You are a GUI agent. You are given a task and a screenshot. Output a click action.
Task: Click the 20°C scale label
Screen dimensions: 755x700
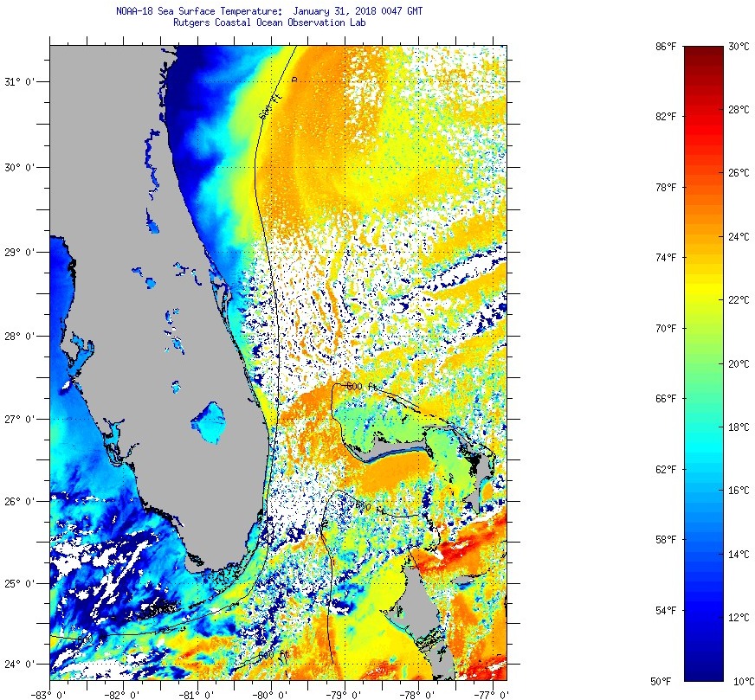(x=739, y=364)
